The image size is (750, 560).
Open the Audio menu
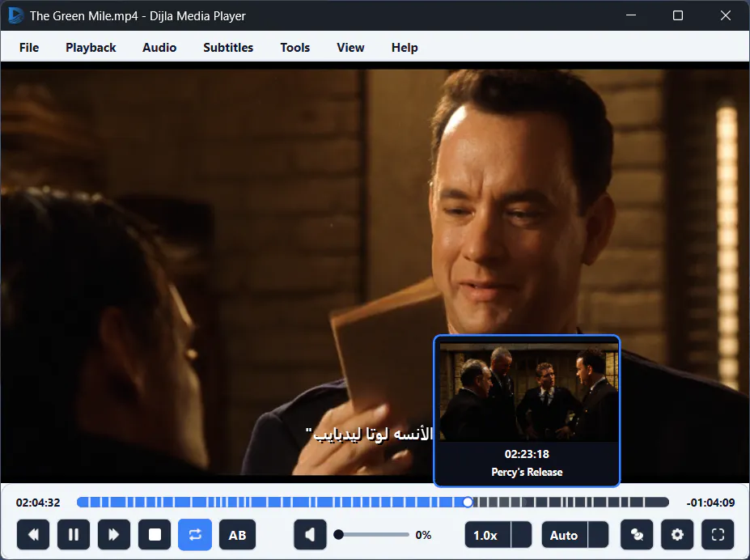coord(159,48)
